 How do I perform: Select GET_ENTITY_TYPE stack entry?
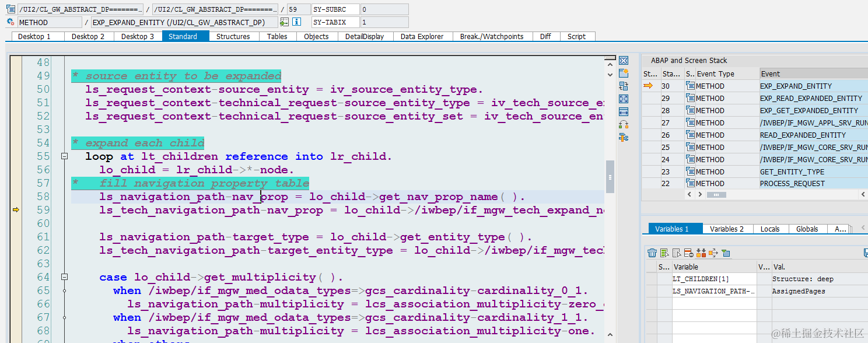click(813, 171)
